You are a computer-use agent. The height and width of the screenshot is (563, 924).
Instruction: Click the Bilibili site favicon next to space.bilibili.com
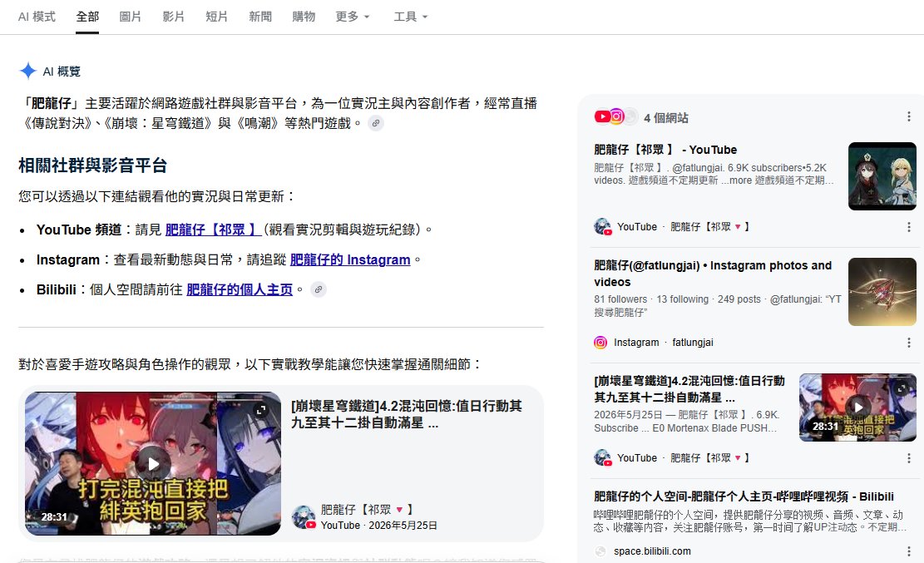tap(600, 551)
